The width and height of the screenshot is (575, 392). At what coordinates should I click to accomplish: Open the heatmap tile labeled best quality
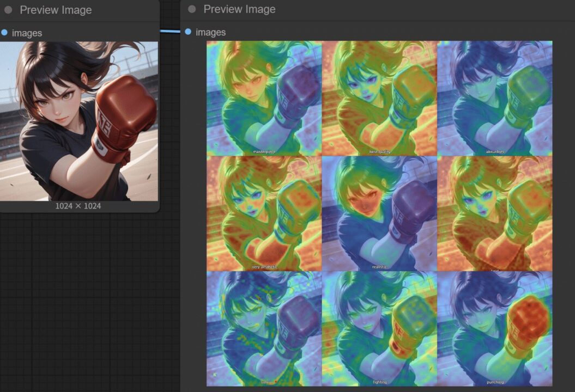click(x=379, y=98)
